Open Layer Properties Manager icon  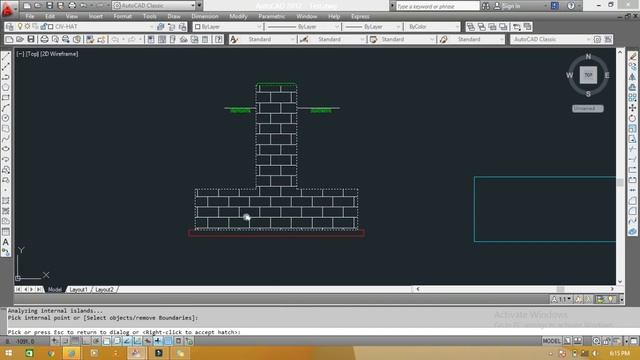[10, 27]
